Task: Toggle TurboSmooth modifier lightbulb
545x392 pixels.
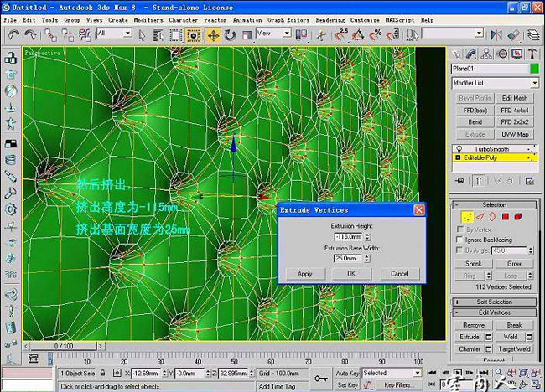Action: click(x=459, y=149)
